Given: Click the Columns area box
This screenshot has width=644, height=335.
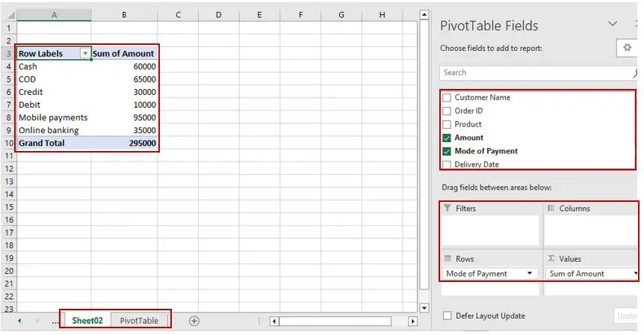Looking at the screenshot, I should pos(591,230).
